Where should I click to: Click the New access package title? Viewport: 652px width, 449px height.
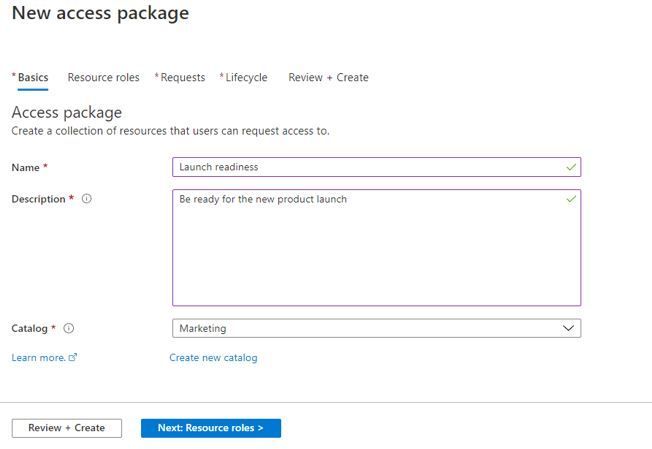coord(101,13)
